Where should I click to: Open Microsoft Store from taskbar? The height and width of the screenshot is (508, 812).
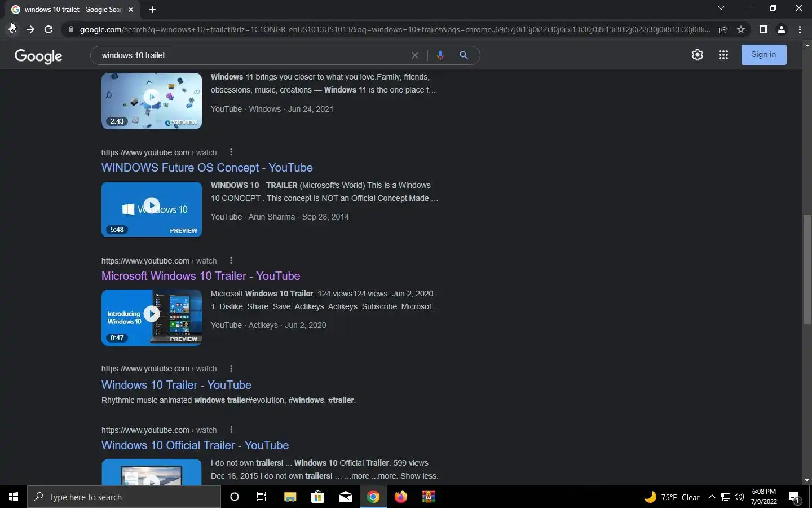(x=317, y=497)
